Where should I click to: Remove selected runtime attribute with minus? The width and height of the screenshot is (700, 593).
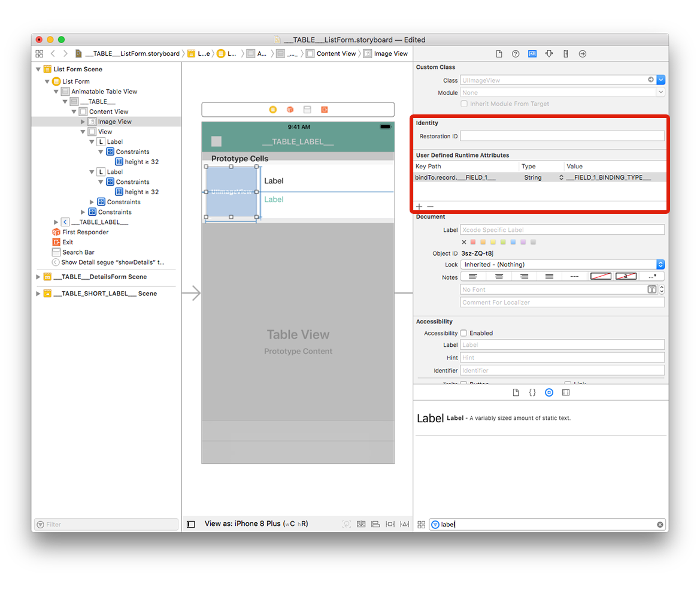[431, 206]
